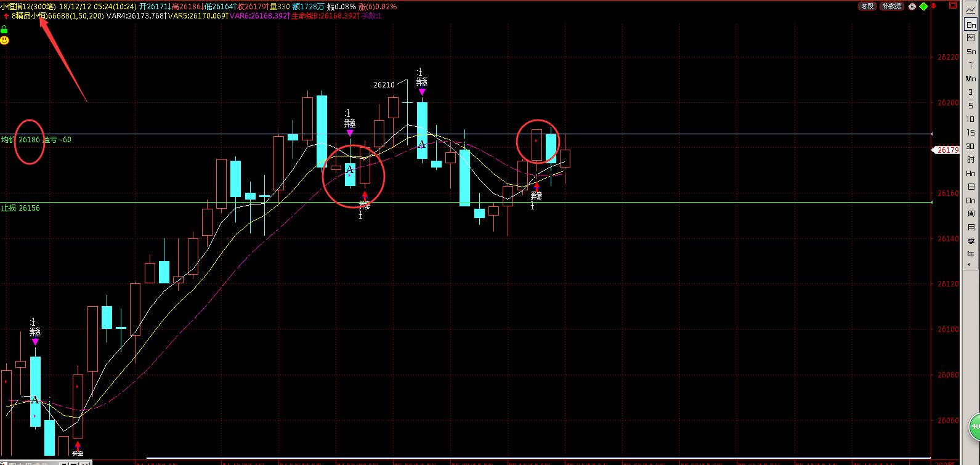The width and height of the screenshot is (980, 465).
Task: Select the 15 minute period
Action: [x=971, y=132]
